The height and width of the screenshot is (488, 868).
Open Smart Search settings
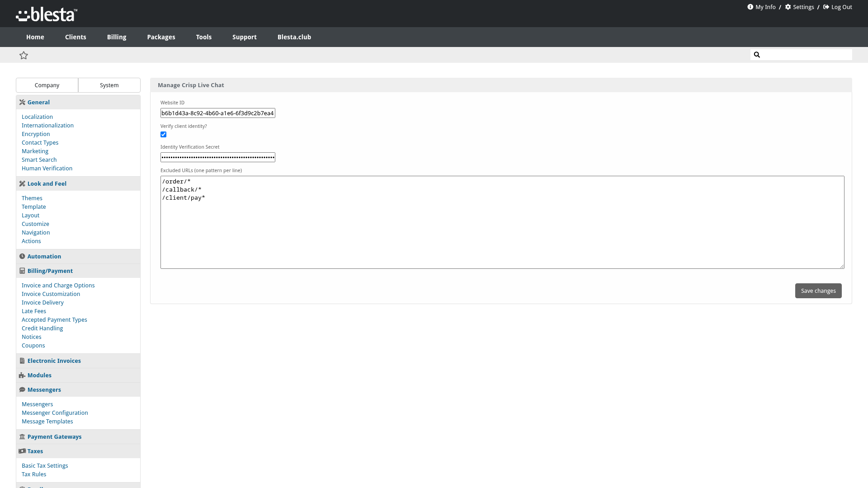39,160
